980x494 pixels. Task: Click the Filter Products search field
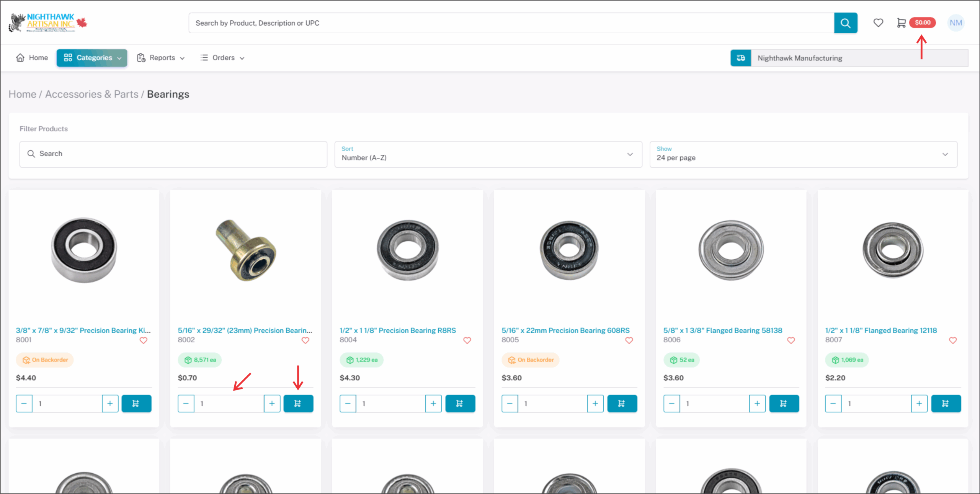[173, 154]
